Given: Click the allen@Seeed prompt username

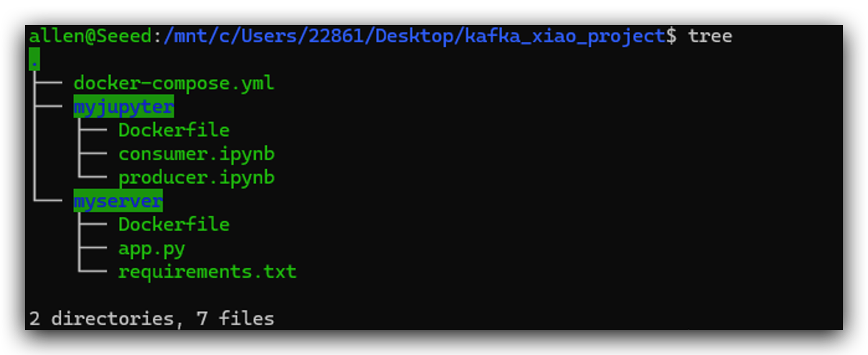Looking at the screenshot, I should pos(91,36).
